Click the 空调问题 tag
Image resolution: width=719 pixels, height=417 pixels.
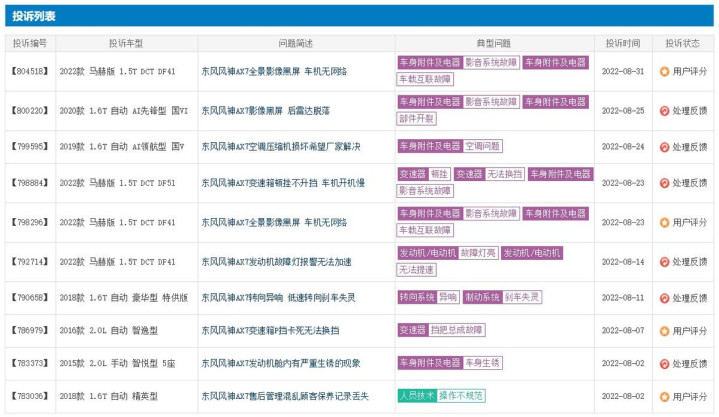pyautogui.click(x=482, y=146)
